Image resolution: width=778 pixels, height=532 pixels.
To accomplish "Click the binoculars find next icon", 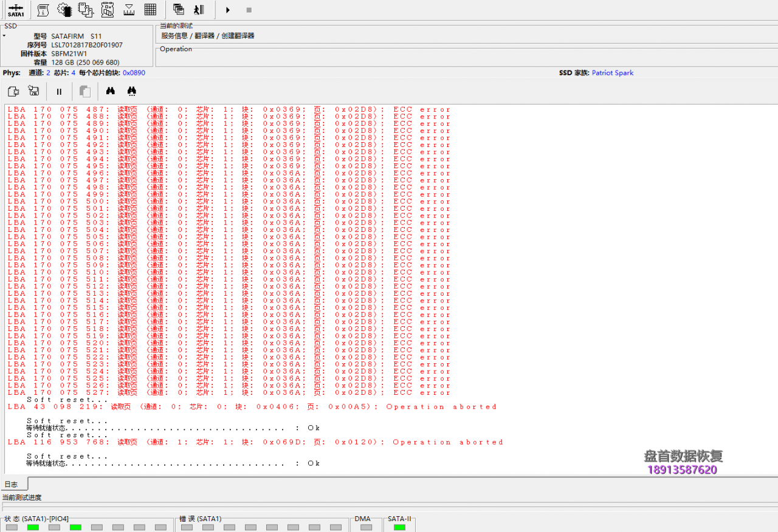I will pos(131,92).
